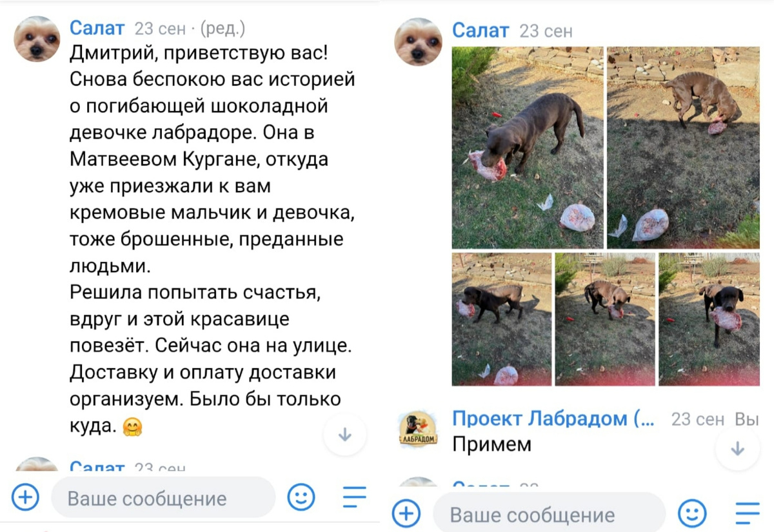Viewport: 774px width, 532px height.
Task: Open the large top-left dog photo
Action: coord(528,148)
